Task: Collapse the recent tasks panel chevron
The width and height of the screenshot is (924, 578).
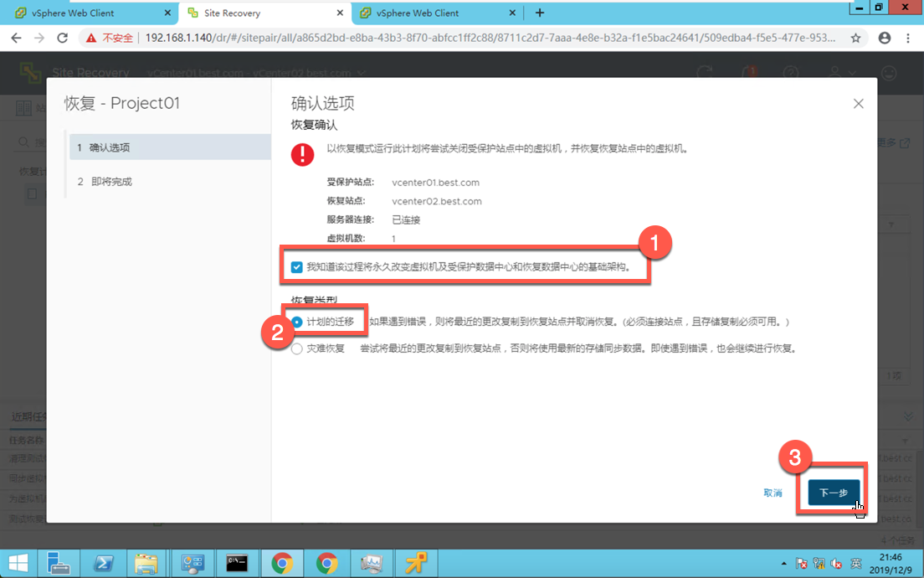Action: [907, 416]
